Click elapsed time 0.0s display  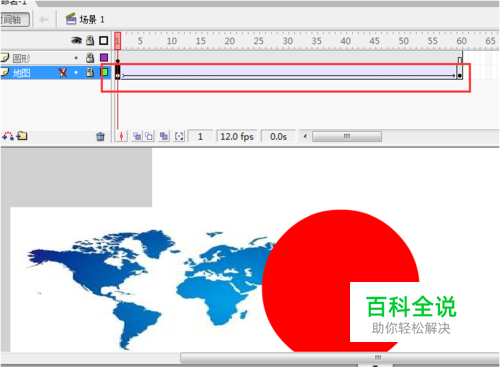[x=278, y=136]
